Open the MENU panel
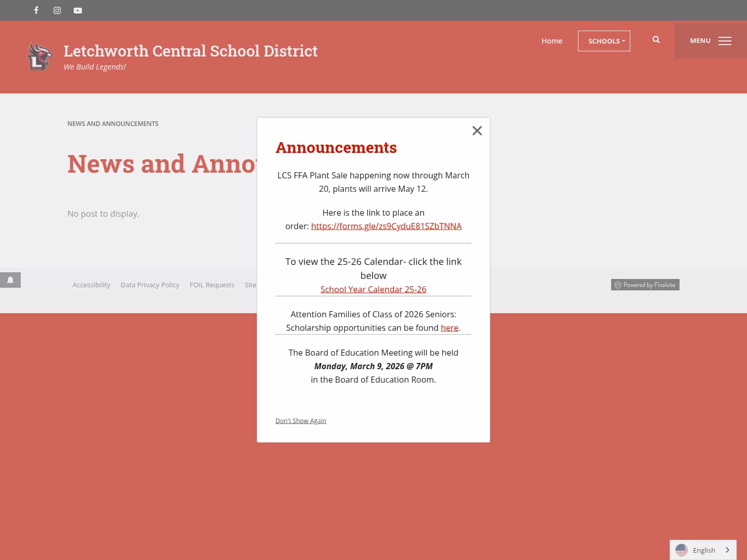 [x=700, y=40]
